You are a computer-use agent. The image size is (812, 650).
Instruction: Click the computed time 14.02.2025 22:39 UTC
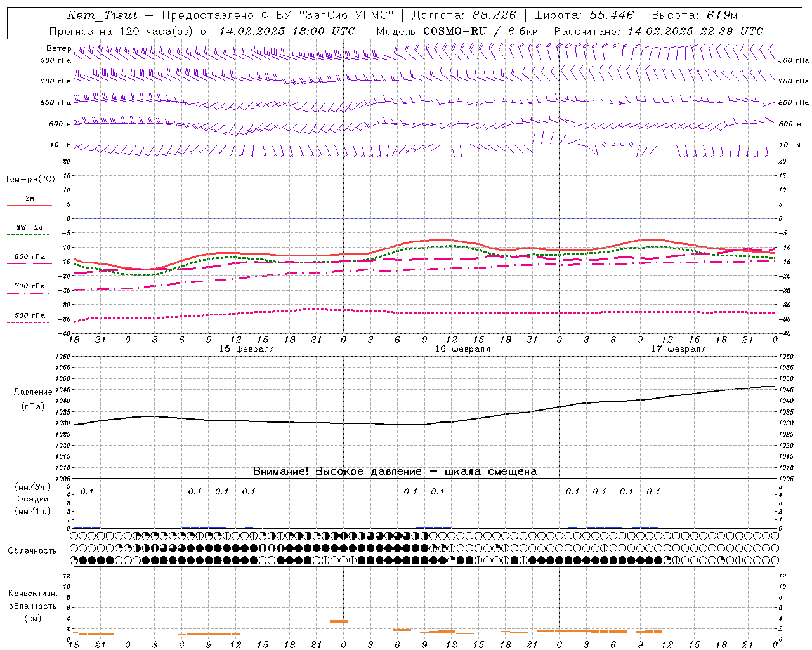pos(695,31)
